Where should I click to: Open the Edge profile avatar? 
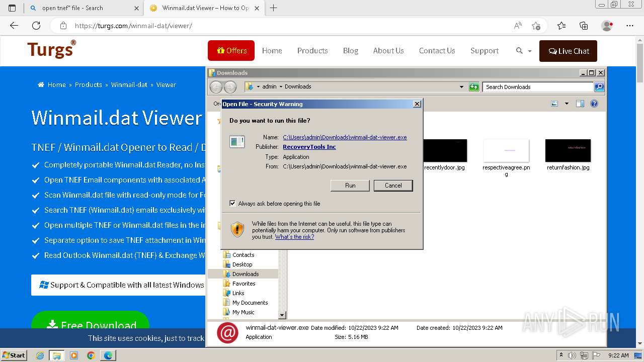click(607, 26)
